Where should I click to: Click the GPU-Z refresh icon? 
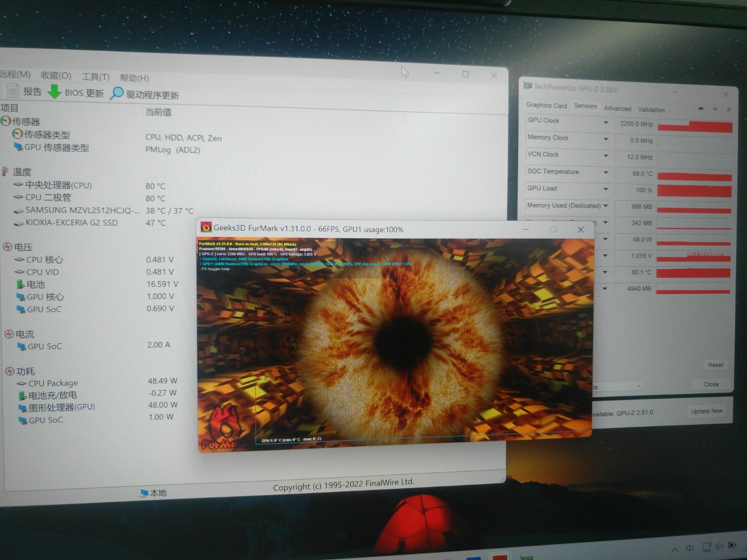pyautogui.click(x=715, y=109)
